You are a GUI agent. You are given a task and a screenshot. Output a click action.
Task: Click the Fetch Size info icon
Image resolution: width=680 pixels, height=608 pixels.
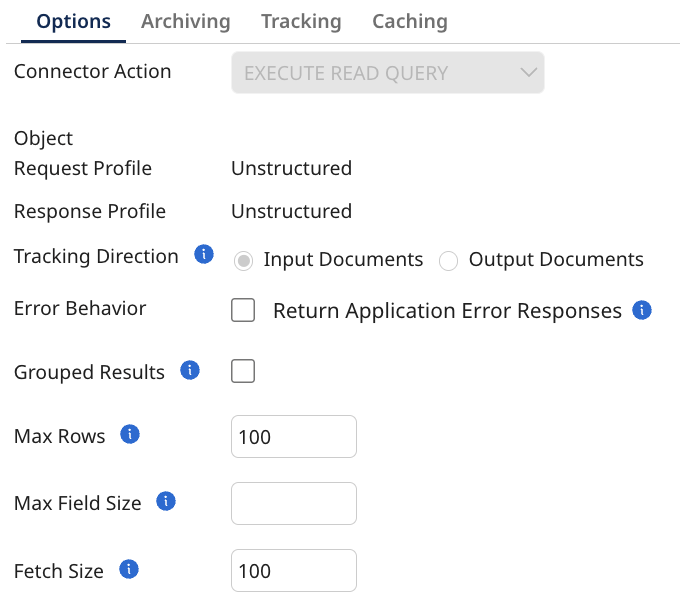[128, 570]
